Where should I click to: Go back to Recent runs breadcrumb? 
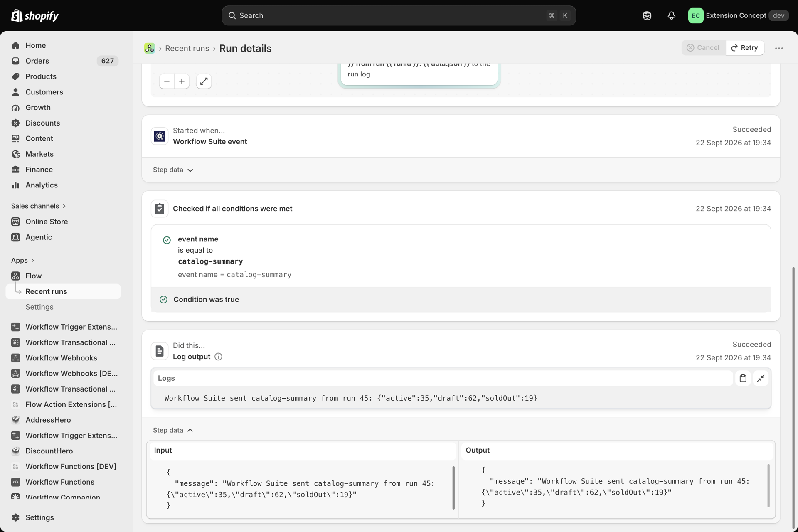pos(187,48)
